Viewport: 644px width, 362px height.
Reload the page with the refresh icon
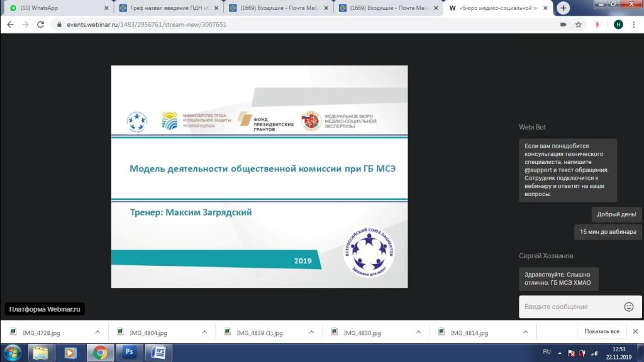[x=41, y=25]
